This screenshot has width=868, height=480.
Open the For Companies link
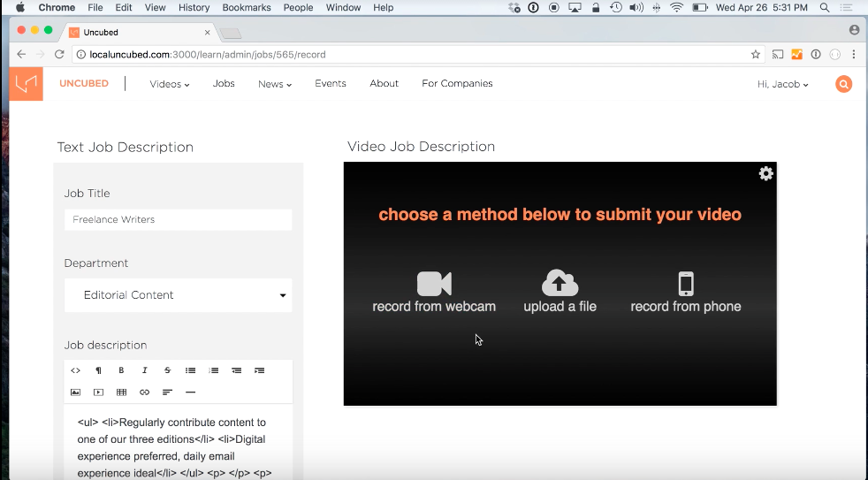pyautogui.click(x=457, y=84)
